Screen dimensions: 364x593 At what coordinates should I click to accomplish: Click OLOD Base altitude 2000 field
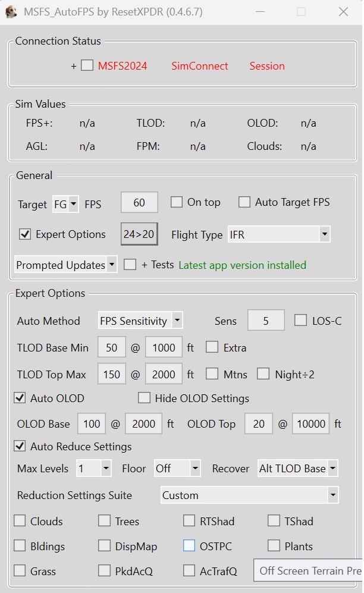coord(143,423)
